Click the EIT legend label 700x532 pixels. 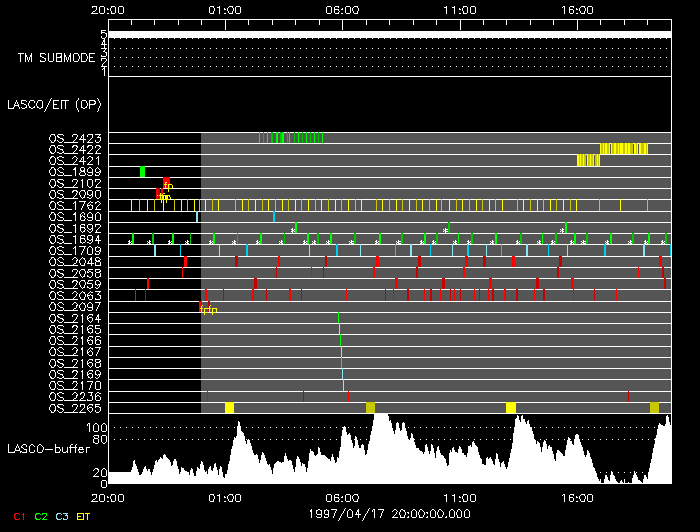pyautogui.click(x=84, y=516)
